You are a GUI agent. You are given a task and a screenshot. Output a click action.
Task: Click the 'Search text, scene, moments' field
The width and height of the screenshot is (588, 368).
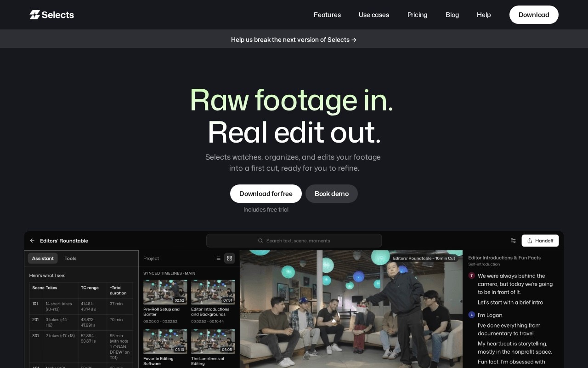pyautogui.click(x=294, y=241)
